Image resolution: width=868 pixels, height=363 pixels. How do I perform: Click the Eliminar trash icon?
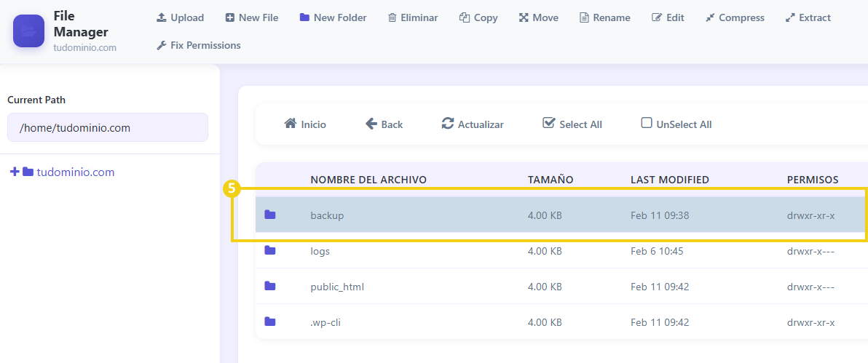[x=392, y=17]
